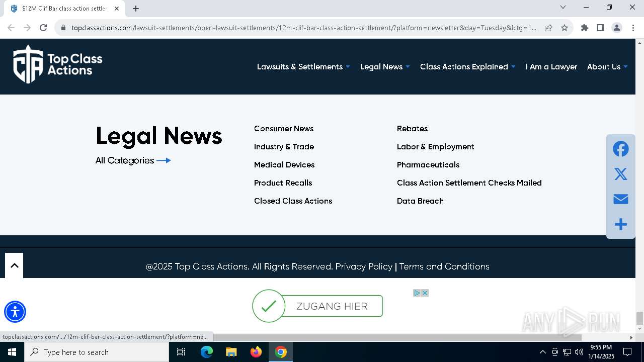
Task: Open the Chrome profile avatar
Action: pyautogui.click(x=617, y=28)
